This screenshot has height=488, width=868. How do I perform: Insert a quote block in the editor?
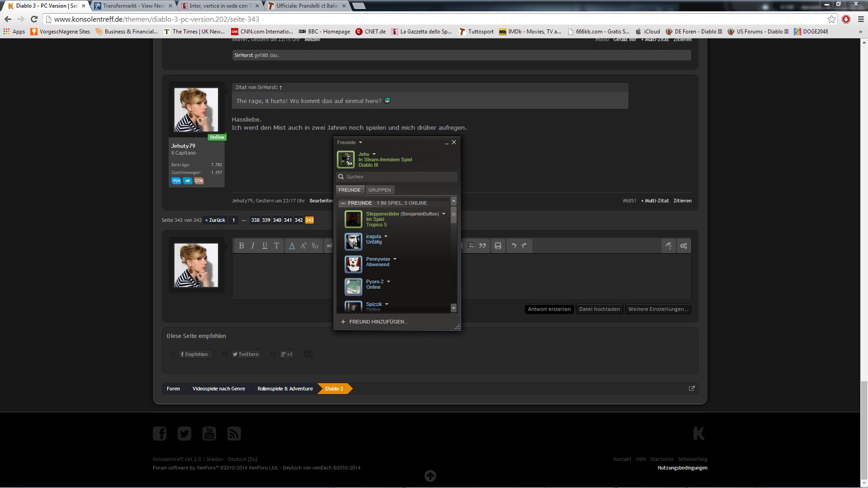483,246
